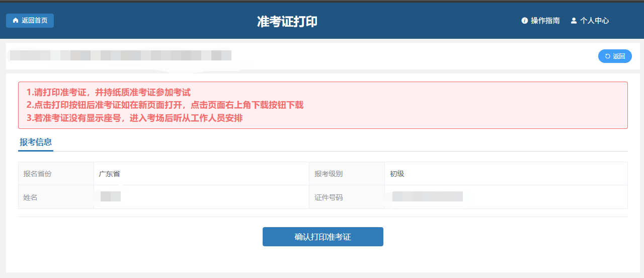This screenshot has height=278, width=644.
Task: Click the 姓名 field label
Action: pyautogui.click(x=30, y=197)
